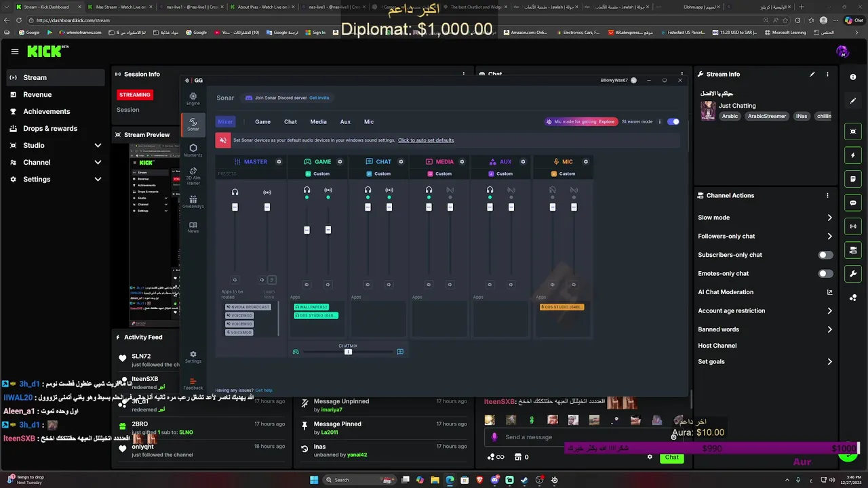Screen dimensions: 868x488
Task: Expand Channel in Kick sidebar
Action: [x=98, y=163]
